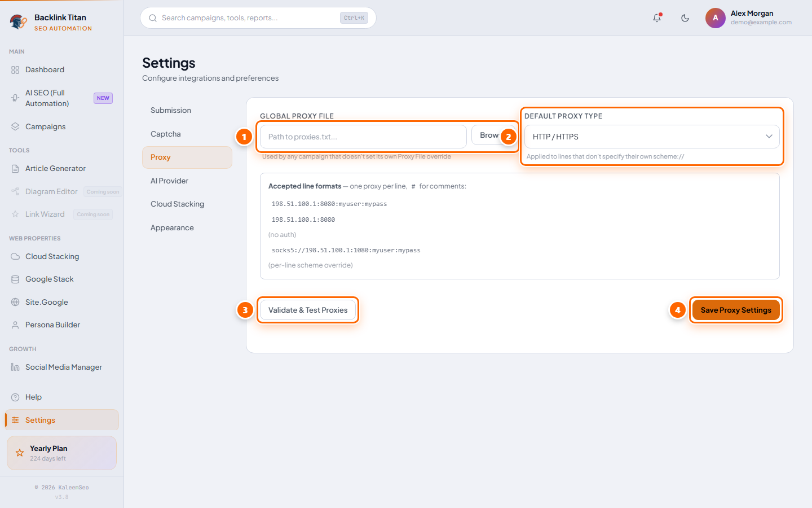Viewport: 812px width, 508px height.
Task: Select the Proxy settings tab
Action: tap(187, 157)
